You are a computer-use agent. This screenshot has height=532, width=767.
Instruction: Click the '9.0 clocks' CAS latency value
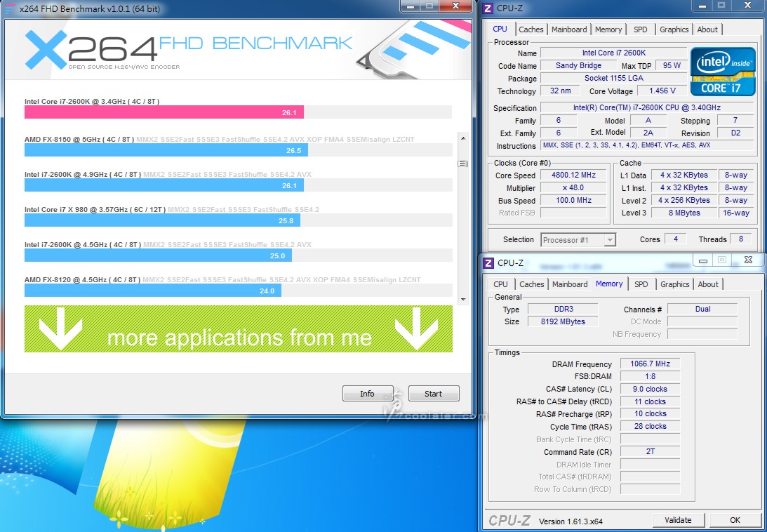tap(650, 389)
